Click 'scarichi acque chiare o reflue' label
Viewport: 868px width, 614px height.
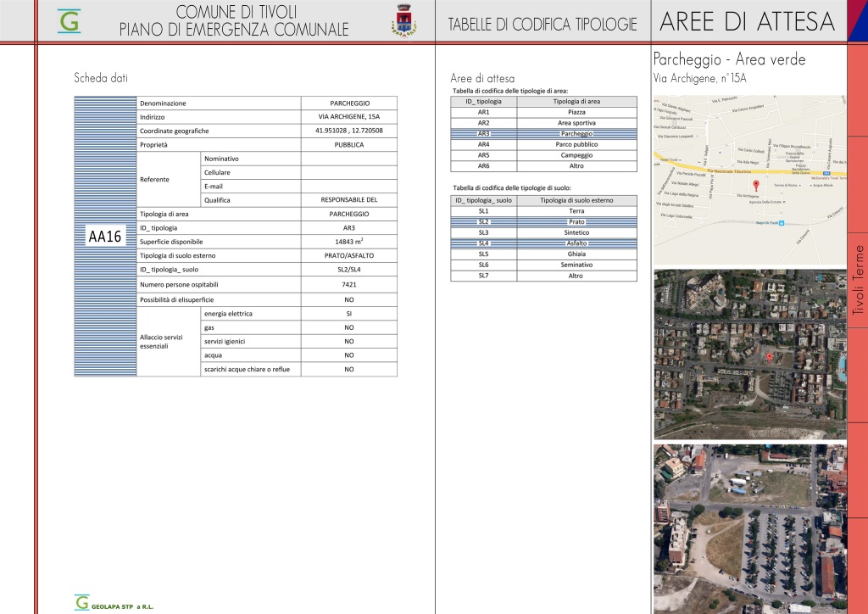click(x=247, y=369)
